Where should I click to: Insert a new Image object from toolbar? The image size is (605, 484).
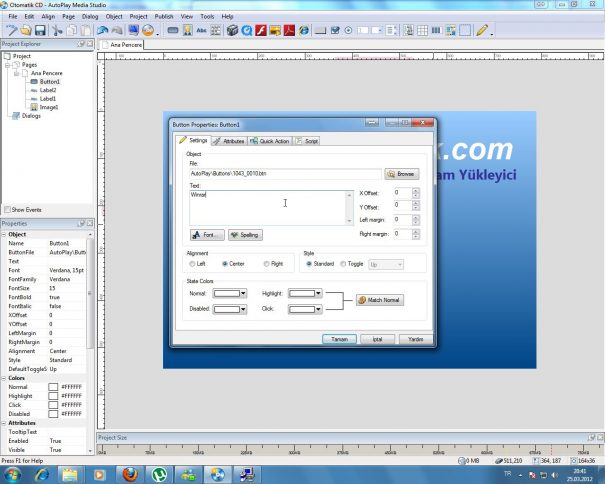188,30
